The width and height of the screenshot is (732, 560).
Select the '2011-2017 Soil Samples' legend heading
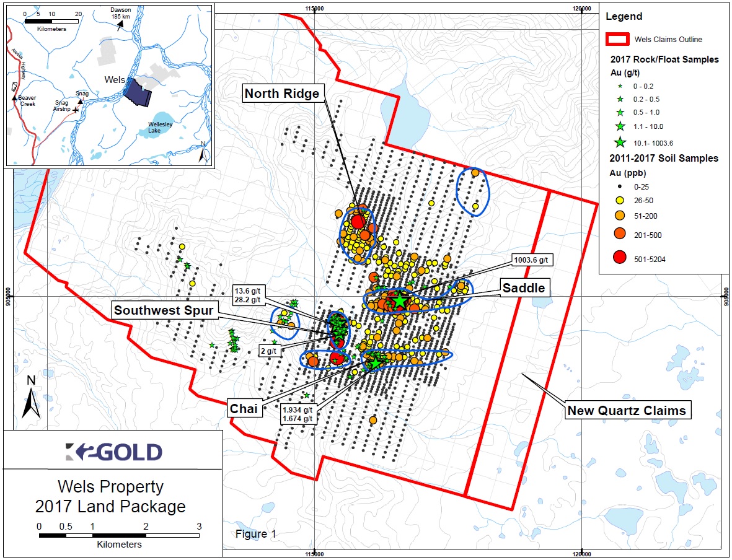tap(664, 158)
